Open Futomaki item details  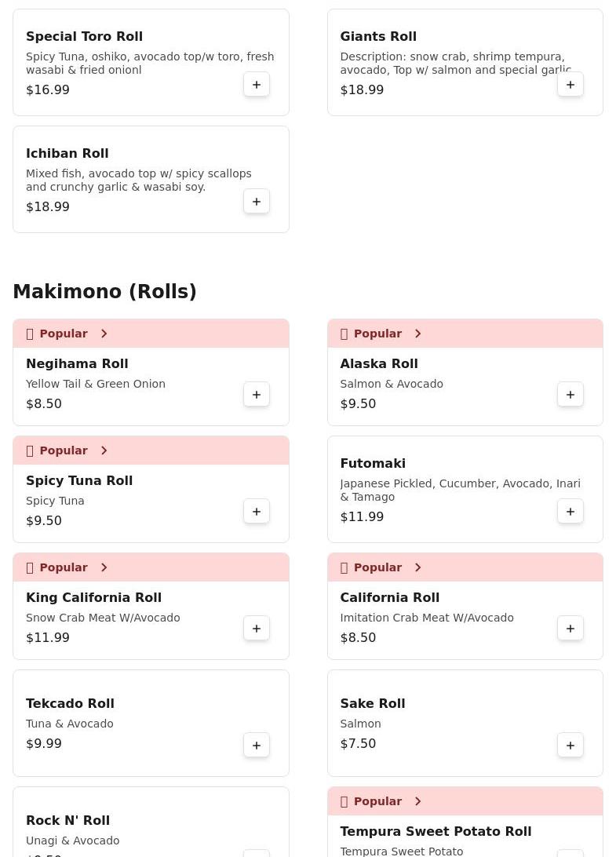373,464
